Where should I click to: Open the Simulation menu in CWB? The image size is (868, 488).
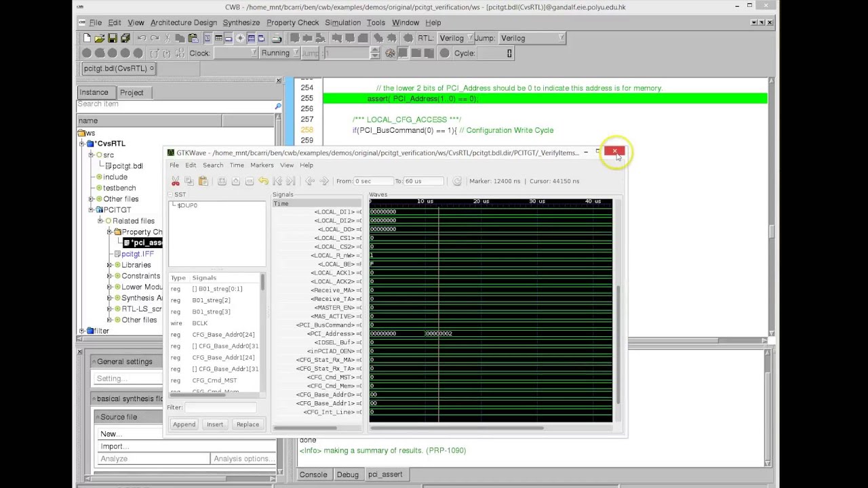point(342,22)
